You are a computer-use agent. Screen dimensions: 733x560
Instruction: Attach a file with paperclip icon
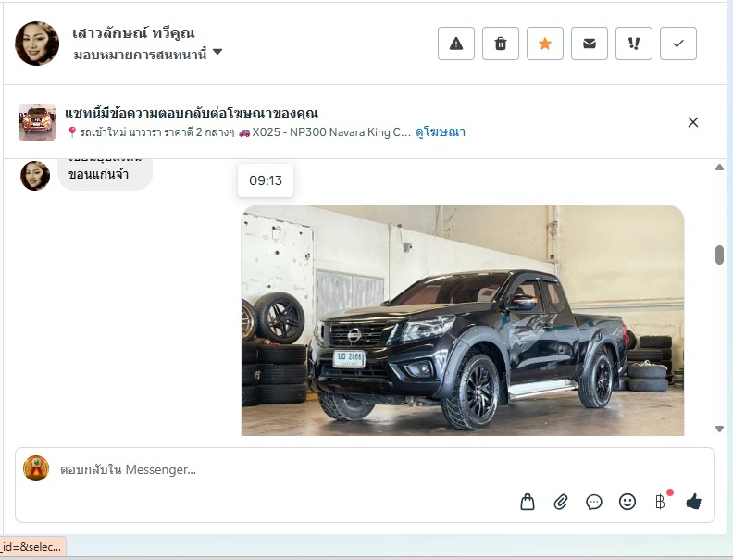pos(561,502)
